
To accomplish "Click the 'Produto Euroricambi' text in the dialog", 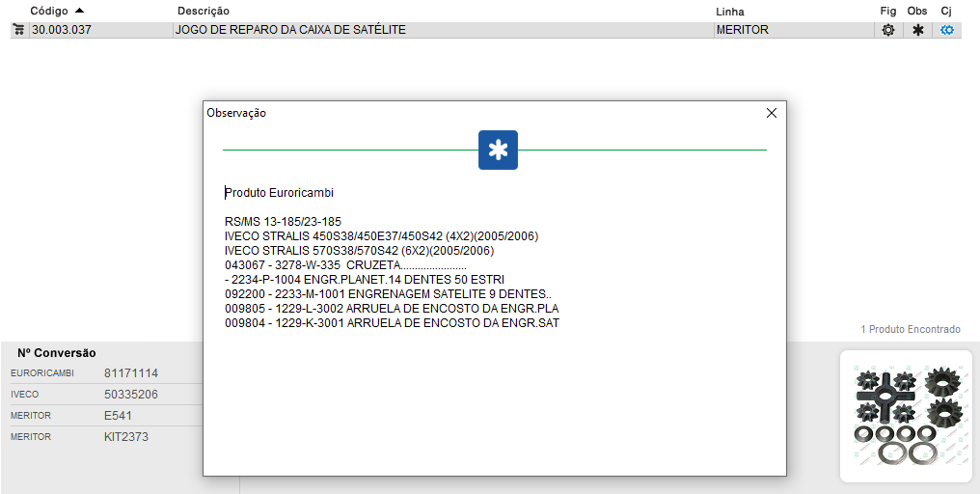I will point(279,193).
